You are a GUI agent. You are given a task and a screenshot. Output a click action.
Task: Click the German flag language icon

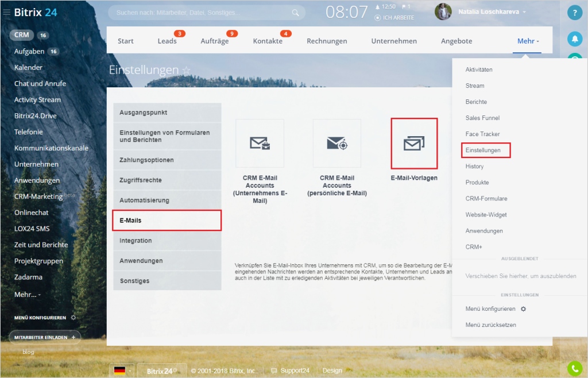click(x=119, y=371)
